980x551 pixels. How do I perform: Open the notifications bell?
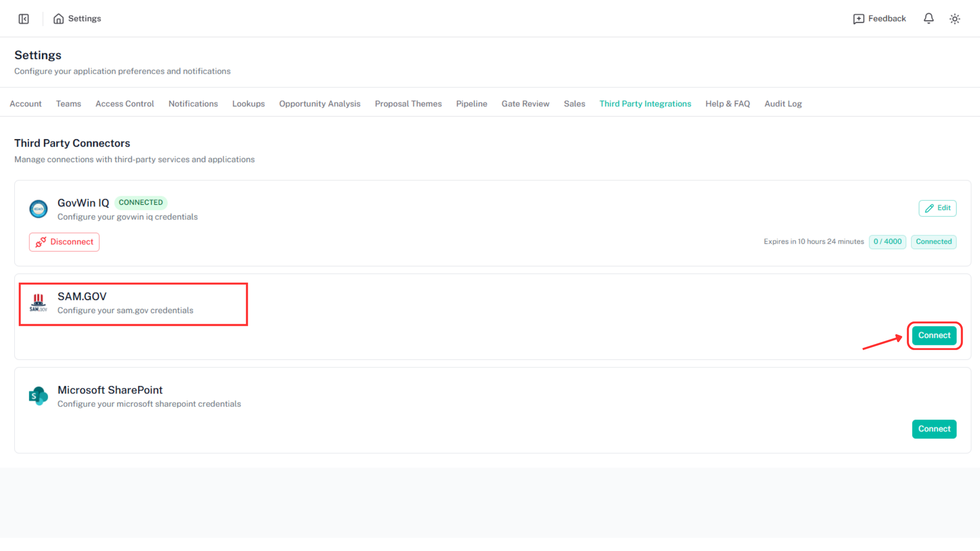tap(928, 18)
